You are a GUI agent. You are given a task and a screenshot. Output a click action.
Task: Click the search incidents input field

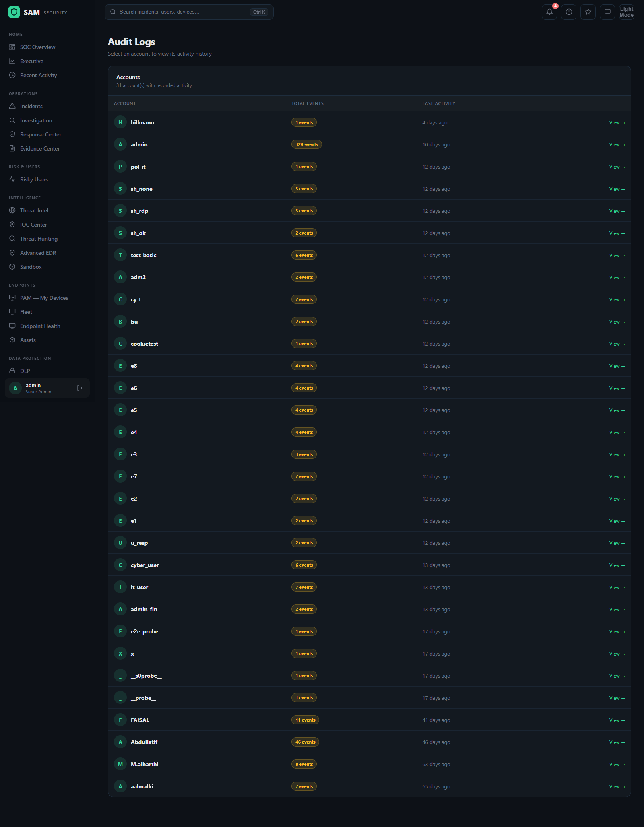[189, 12]
